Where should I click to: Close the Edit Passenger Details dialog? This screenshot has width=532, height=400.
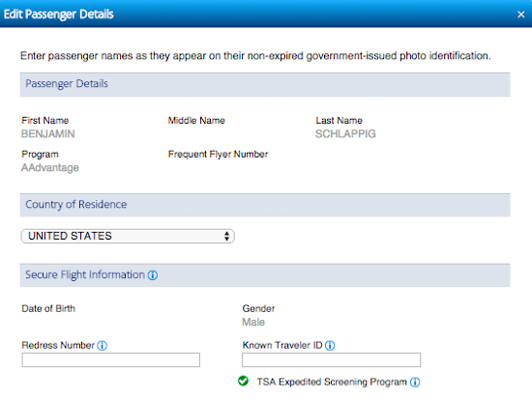click(x=521, y=14)
